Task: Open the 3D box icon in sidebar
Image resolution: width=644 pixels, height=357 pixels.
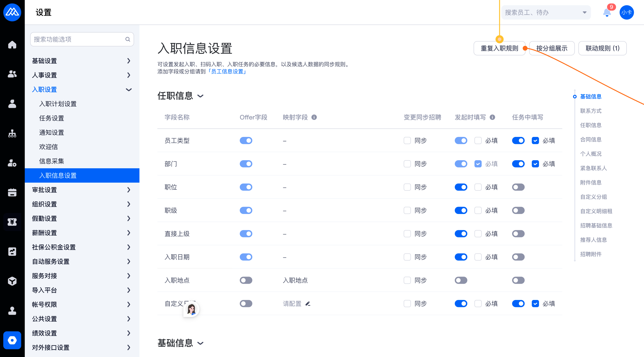Action: click(12, 281)
